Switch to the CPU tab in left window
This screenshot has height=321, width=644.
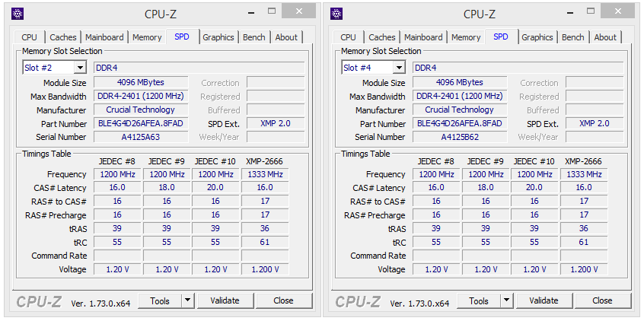click(x=29, y=37)
